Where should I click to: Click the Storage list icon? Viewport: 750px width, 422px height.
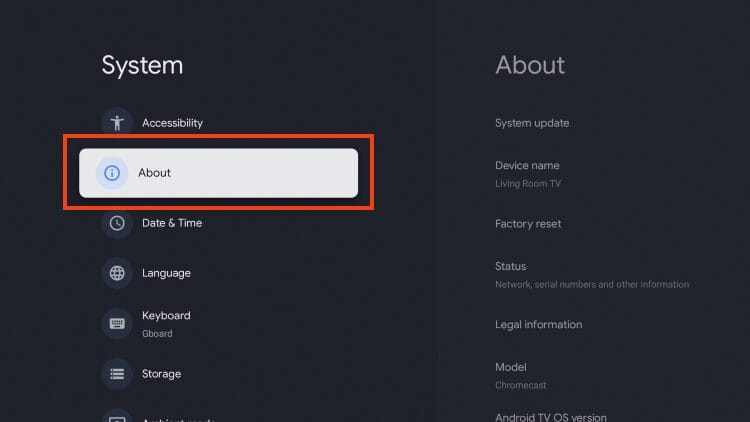point(117,374)
